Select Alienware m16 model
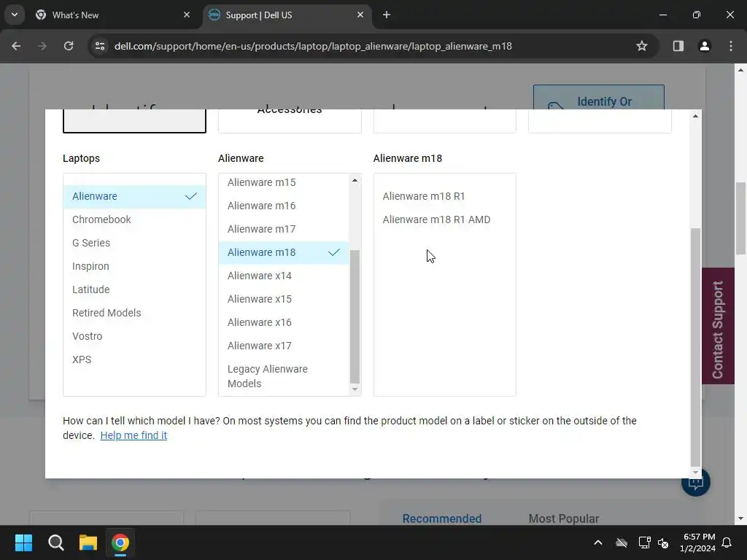 click(284, 206)
